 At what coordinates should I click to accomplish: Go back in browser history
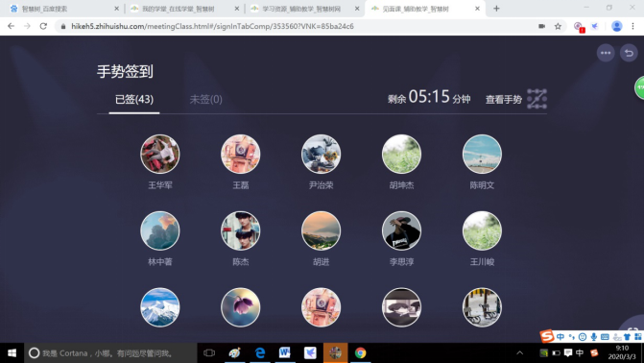[12, 26]
